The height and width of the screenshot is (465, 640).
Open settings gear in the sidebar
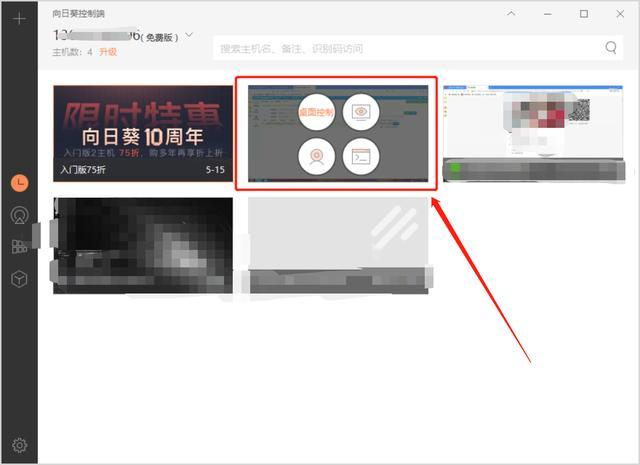(20, 445)
